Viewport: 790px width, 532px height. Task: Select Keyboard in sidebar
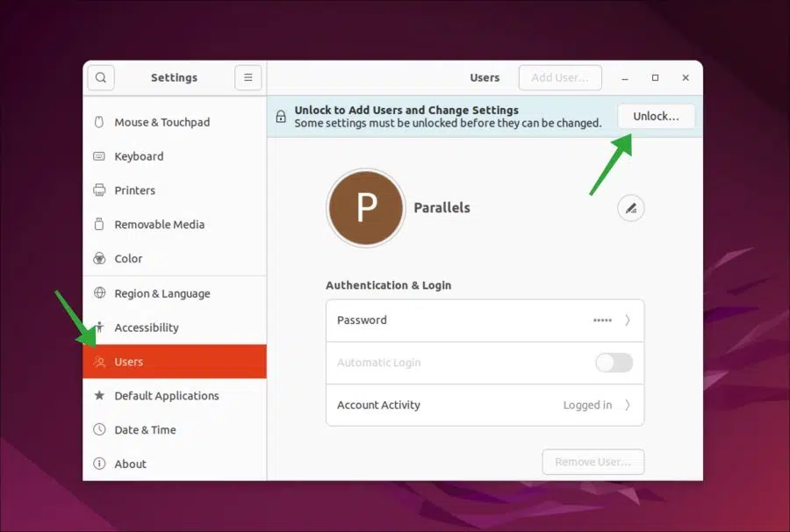175,156
